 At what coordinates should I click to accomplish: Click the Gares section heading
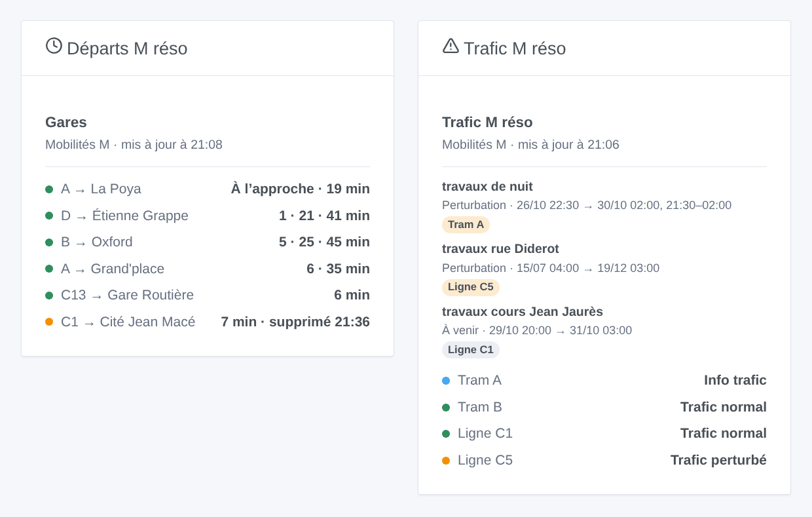(x=66, y=123)
